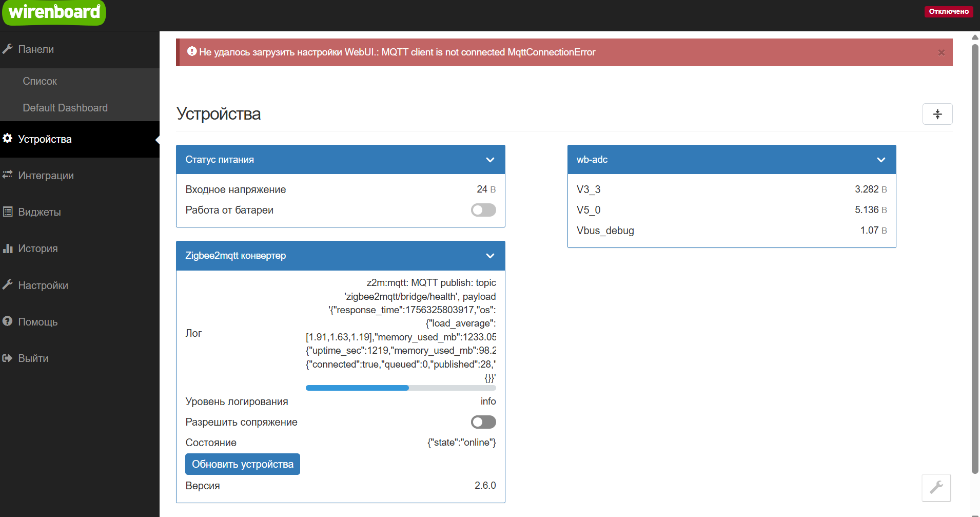The height and width of the screenshot is (517, 980).
Task: Click the bar chart icon beside История
Action: point(8,248)
